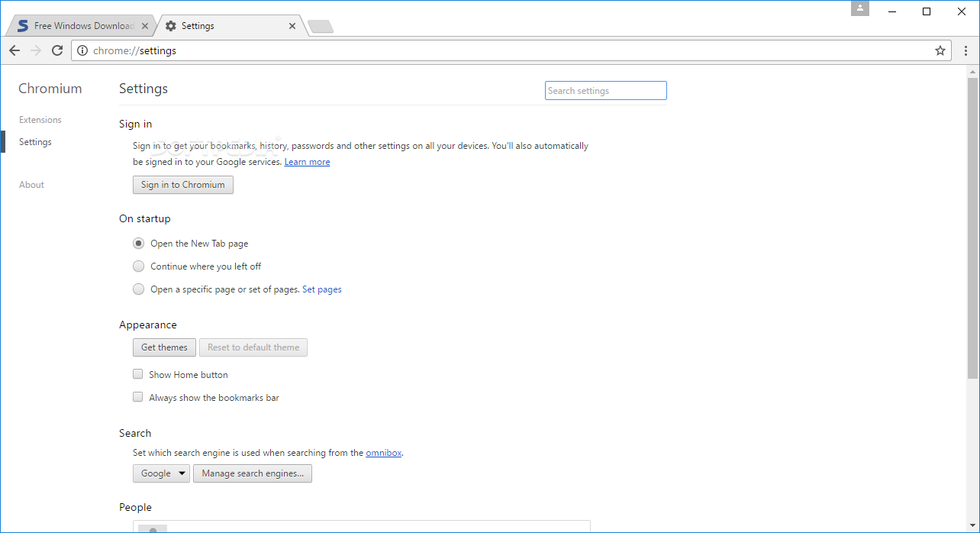Screen dimensions: 980x533
Task: Open Extensions in the sidebar
Action: (x=40, y=120)
